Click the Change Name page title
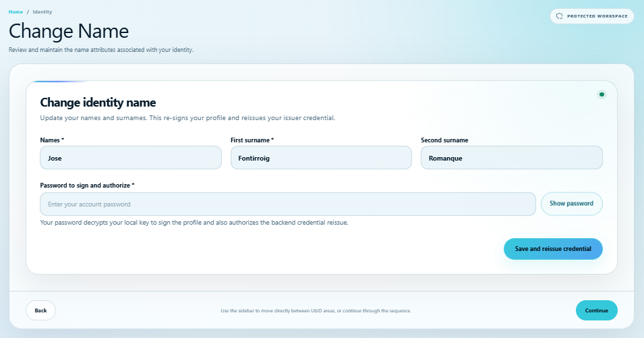 pos(69,31)
